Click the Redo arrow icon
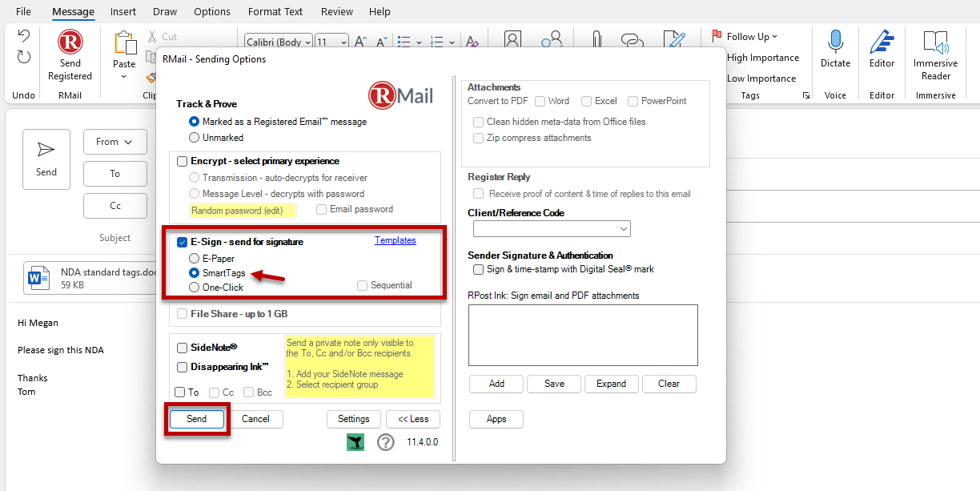 point(24,57)
